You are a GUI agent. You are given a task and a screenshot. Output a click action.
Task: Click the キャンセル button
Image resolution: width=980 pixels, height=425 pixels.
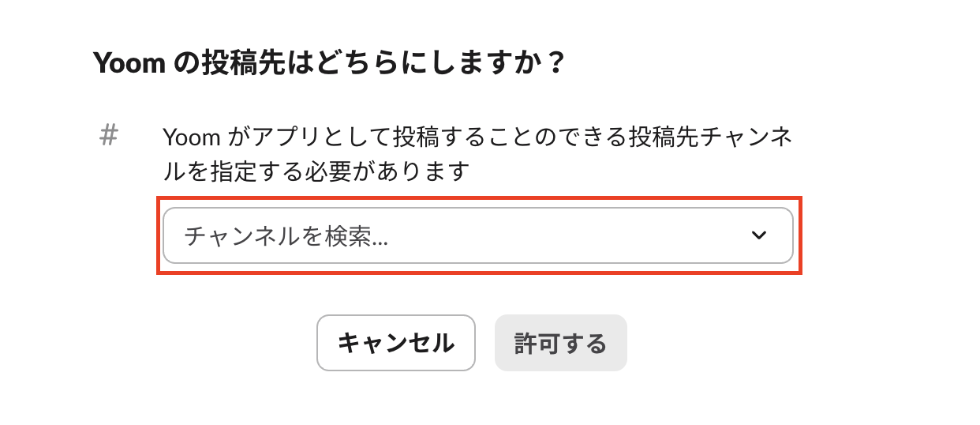pos(396,343)
